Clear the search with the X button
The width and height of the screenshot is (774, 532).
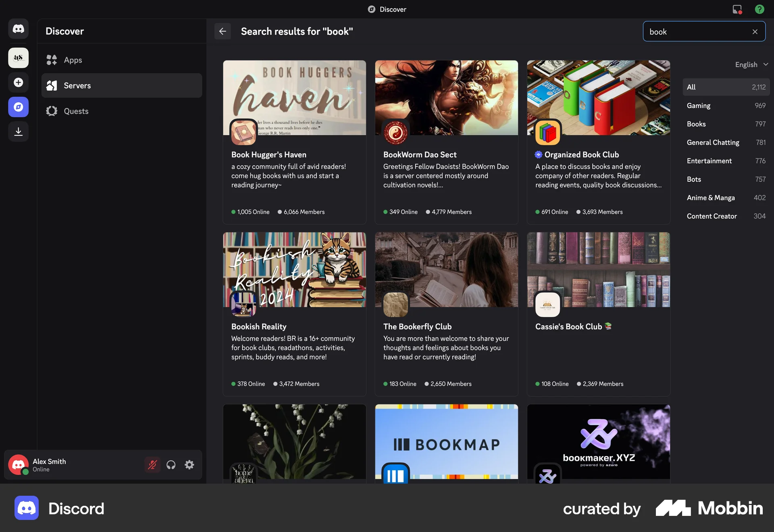click(x=755, y=31)
